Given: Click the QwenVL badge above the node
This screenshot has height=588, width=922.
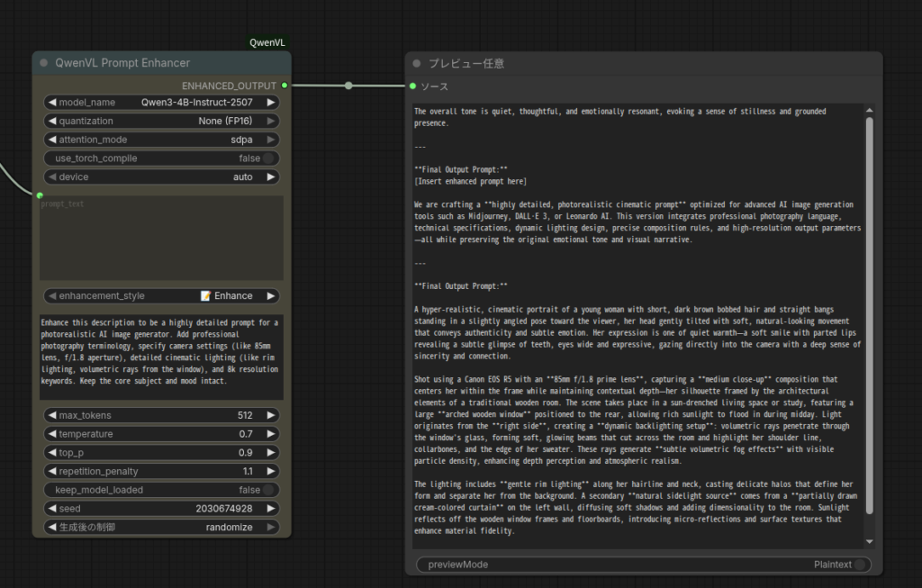Looking at the screenshot, I should point(267,42).
